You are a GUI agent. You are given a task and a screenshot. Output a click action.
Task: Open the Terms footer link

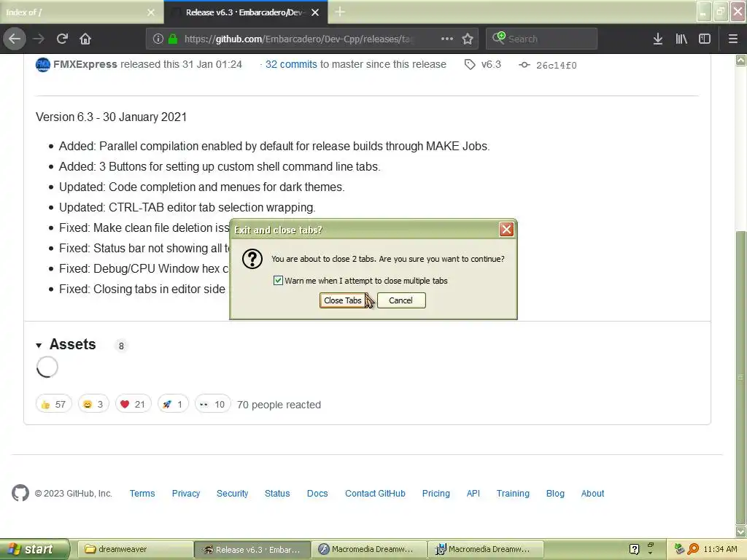[x=142, y=494]
